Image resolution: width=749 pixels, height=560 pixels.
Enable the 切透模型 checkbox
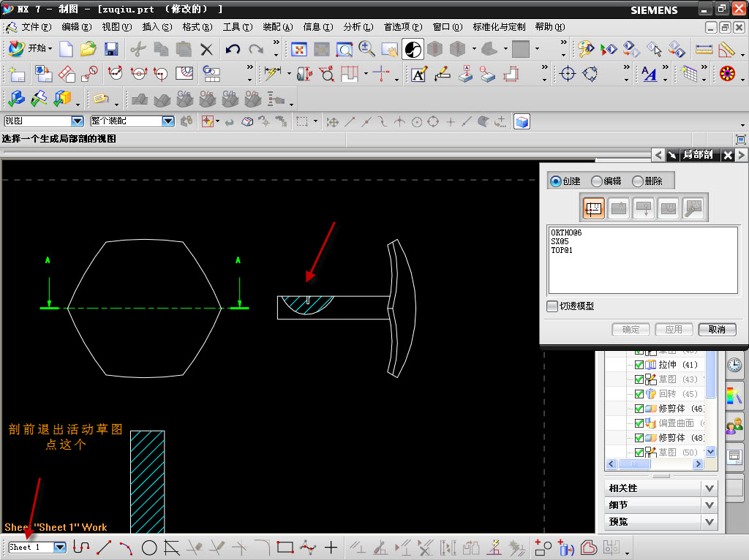[552, 306]
